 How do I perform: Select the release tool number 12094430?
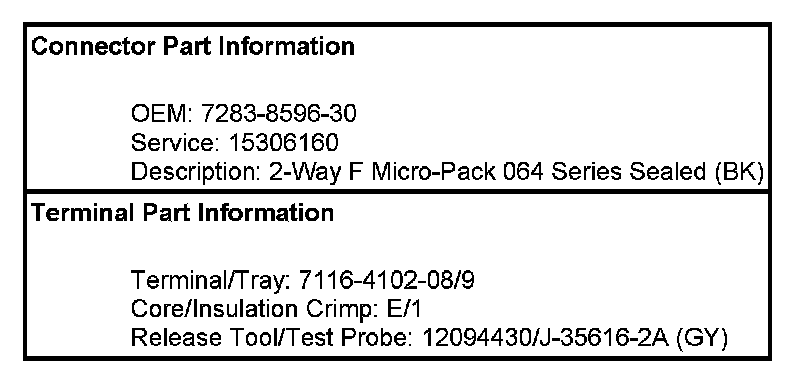click(475, 338)
